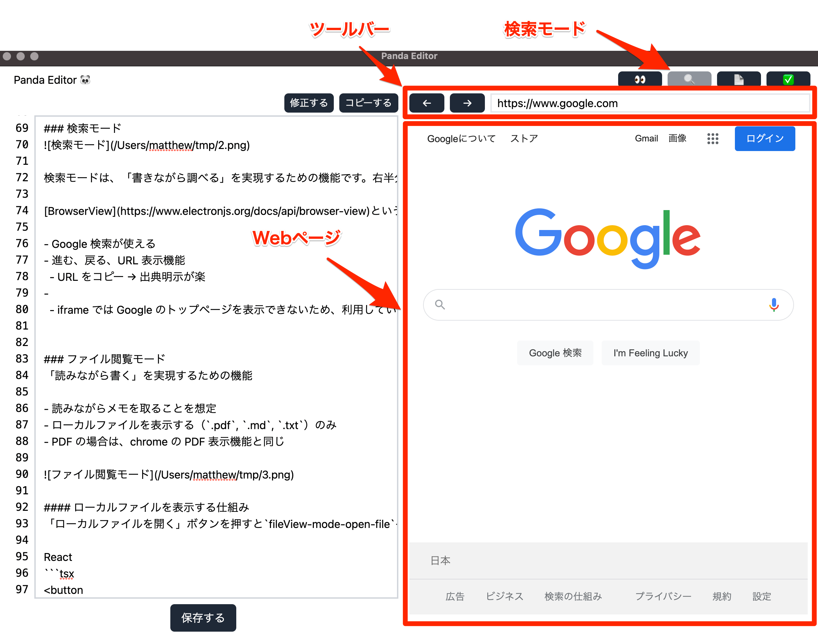This screenshot has height=644, width=818.
Task: Activate the magnifying glass search mode
Action: (x=689, y=79)
